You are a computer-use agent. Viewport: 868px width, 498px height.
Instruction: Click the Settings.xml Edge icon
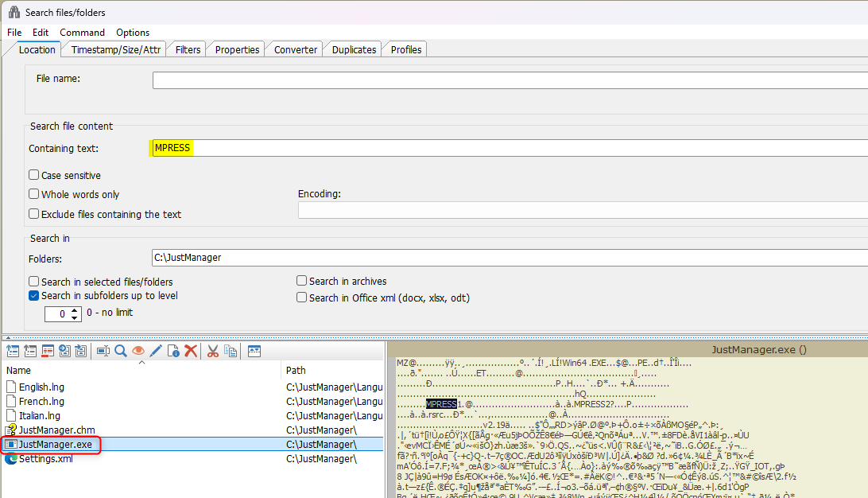11,459
